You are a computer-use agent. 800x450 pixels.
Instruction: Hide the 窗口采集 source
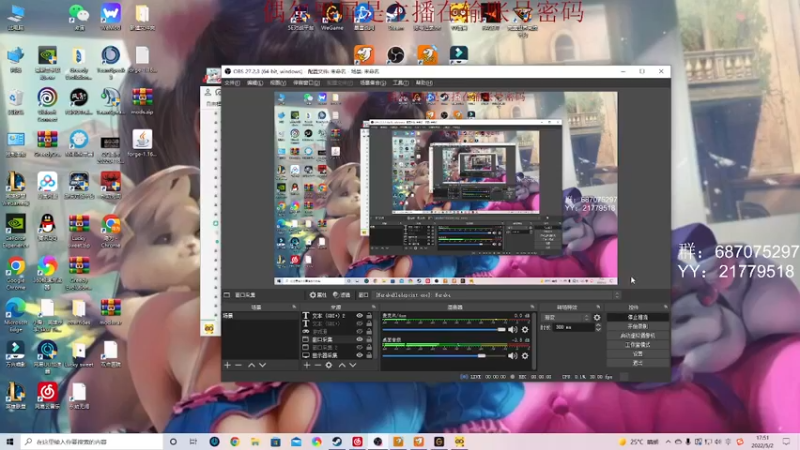(x=360, y=339)
